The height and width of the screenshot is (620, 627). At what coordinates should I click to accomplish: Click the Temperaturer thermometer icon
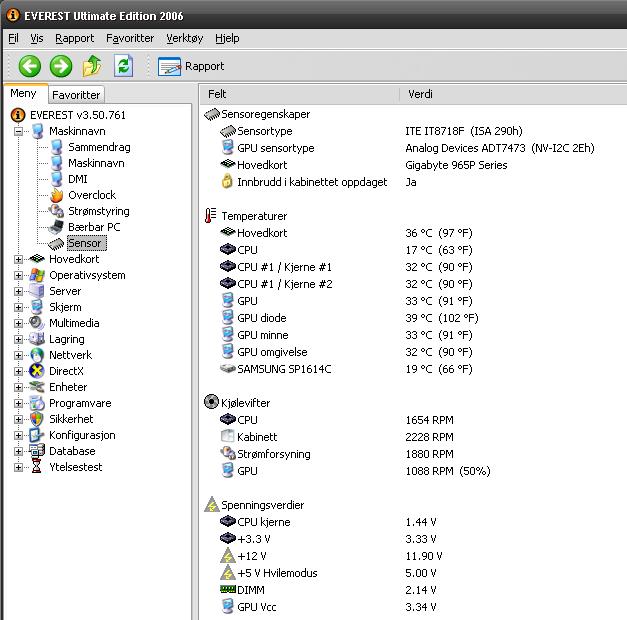(x=211, y=216)
